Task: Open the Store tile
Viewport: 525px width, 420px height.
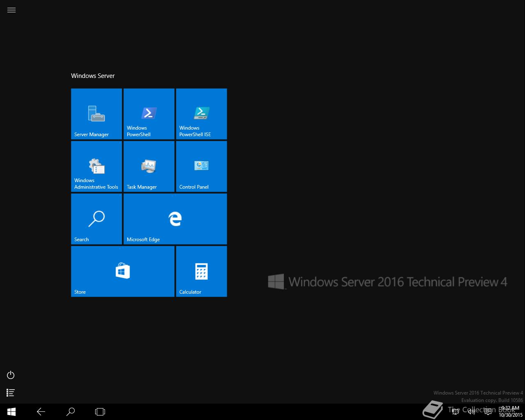Action: coord(123,271)
